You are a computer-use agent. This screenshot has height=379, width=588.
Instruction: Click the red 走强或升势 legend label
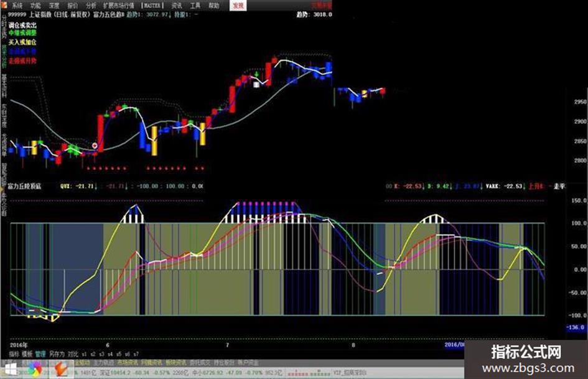22,60
